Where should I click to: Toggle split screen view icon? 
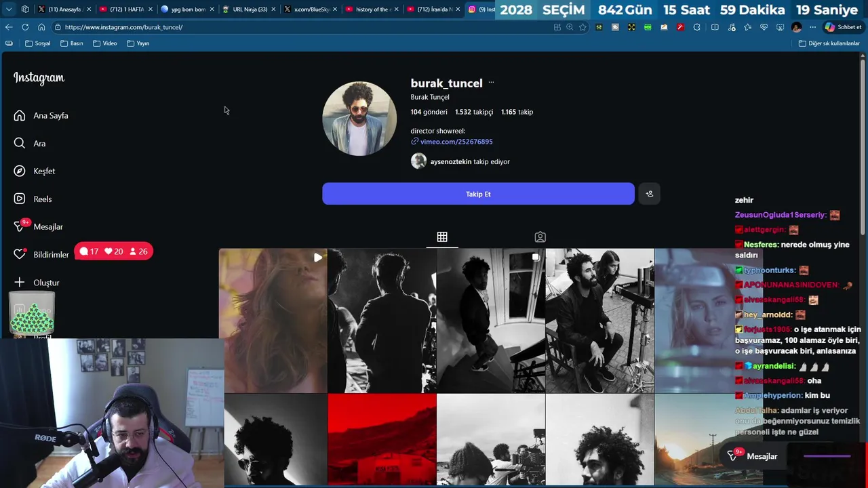(715, 27)
